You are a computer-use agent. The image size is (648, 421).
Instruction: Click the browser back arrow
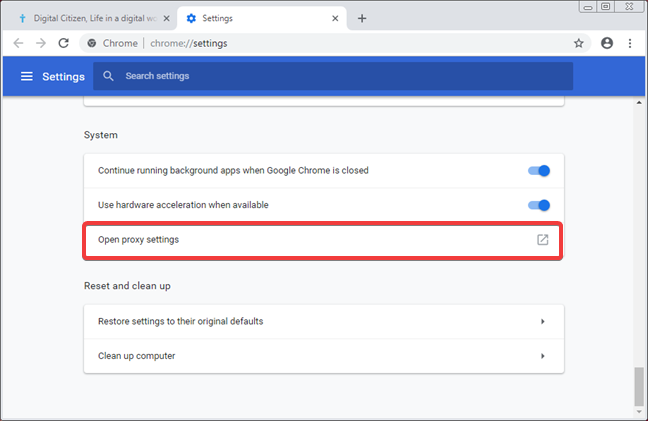(x=18, y=43)
